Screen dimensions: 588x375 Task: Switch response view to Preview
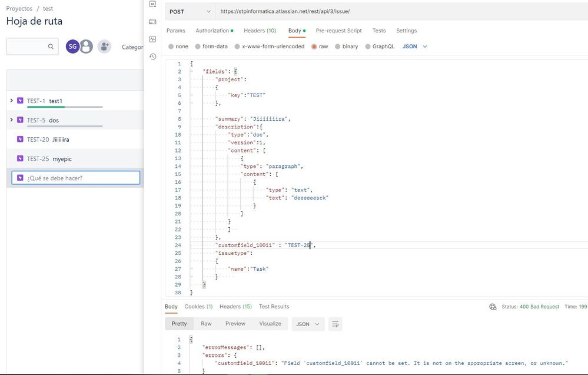(x=235, y=324)
